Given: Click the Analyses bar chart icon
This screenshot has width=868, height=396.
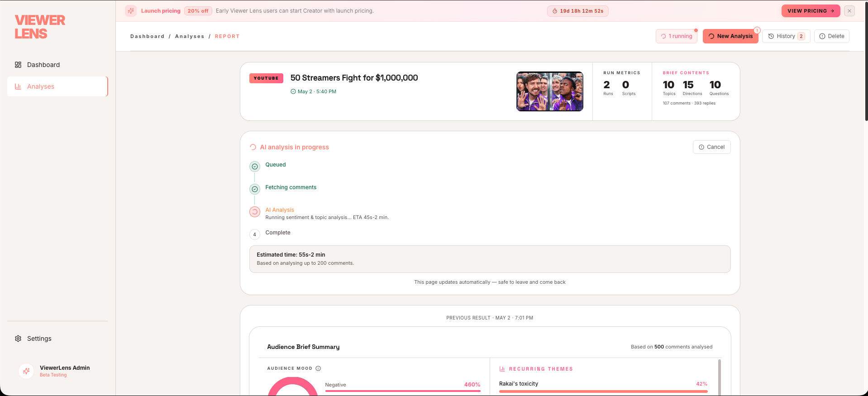Looking at the screenshot, I should coord(18,86).
